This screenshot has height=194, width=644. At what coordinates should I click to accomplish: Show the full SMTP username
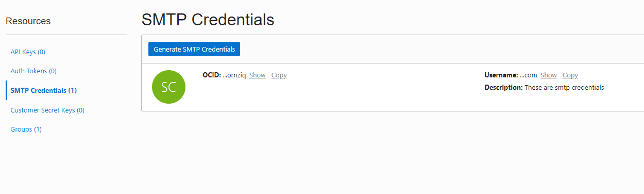(x=549, y=75)
